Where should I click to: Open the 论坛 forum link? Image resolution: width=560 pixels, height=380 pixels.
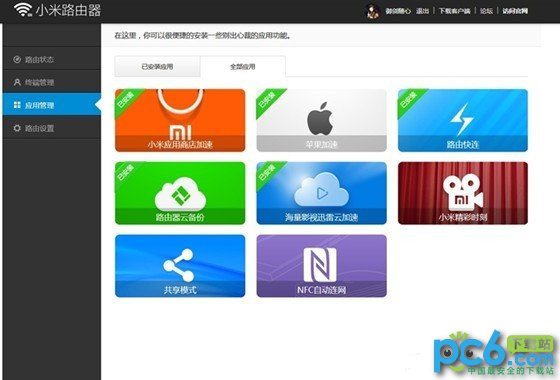486,11
